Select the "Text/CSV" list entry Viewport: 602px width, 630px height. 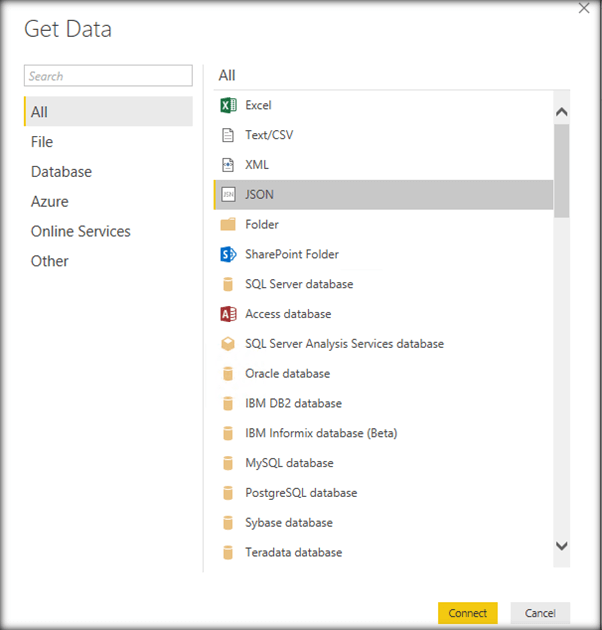[x=383, y=135]
